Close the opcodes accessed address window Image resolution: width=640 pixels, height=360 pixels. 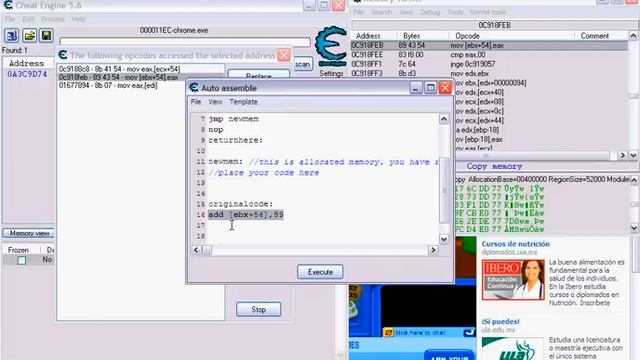(284, 55)
